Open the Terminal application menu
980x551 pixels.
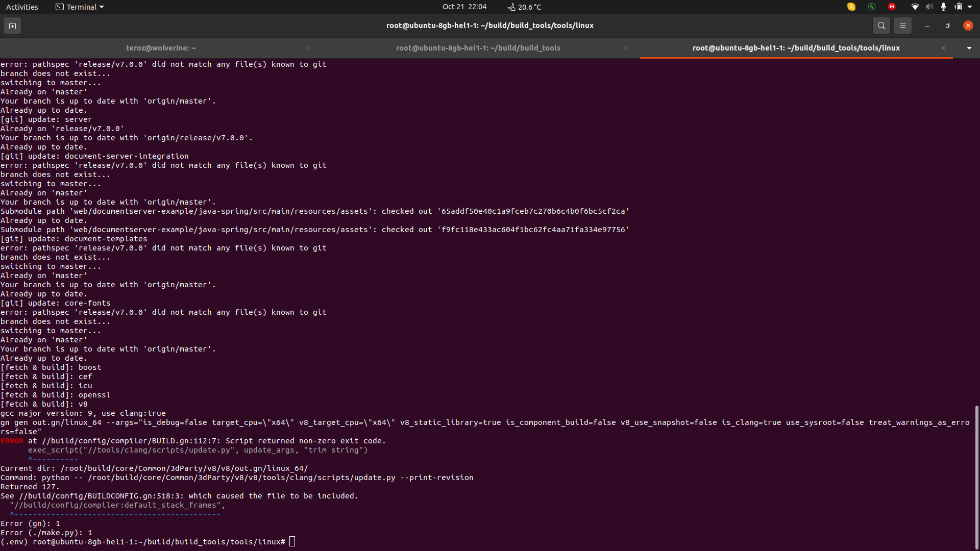(79, 7)
